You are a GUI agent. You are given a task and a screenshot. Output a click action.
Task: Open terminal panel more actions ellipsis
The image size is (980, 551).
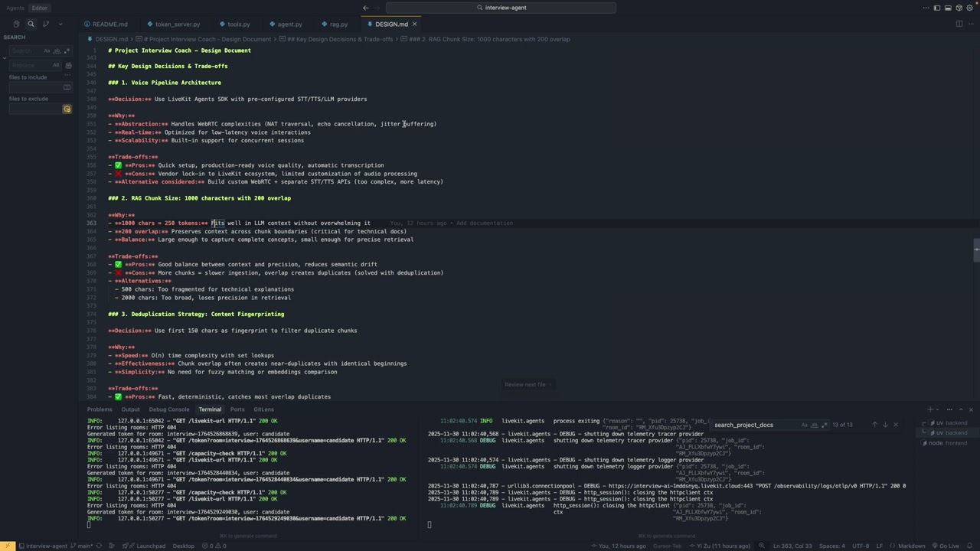(949, 409)
